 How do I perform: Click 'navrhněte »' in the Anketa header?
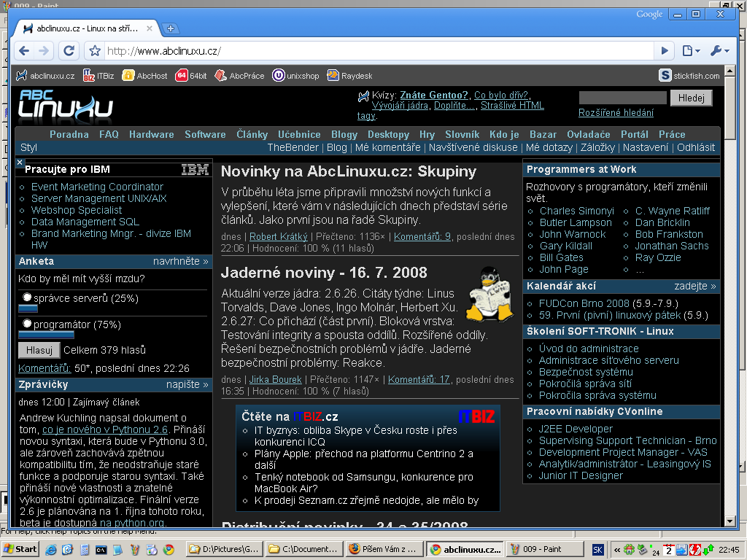181,261
